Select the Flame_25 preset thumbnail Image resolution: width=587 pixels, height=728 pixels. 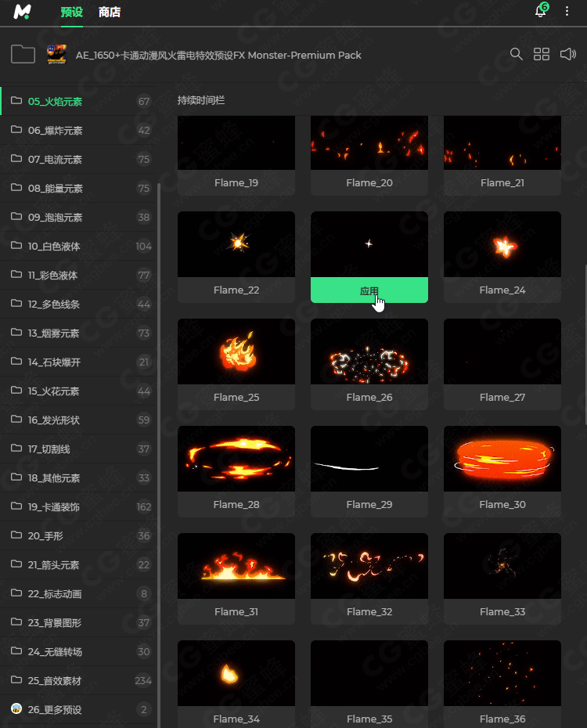coord(236,351)
